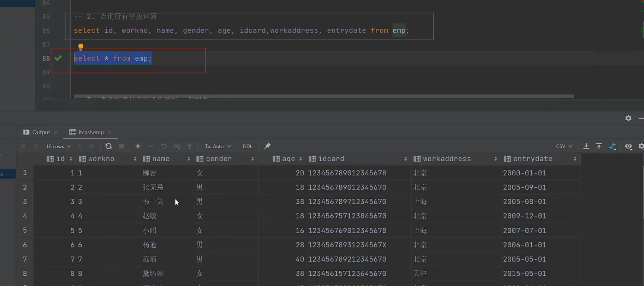Image resolution: width=644 pixels, height=286 pixels.
Task: Select row number 5 in the grid
Action: [x=25, y=231]
